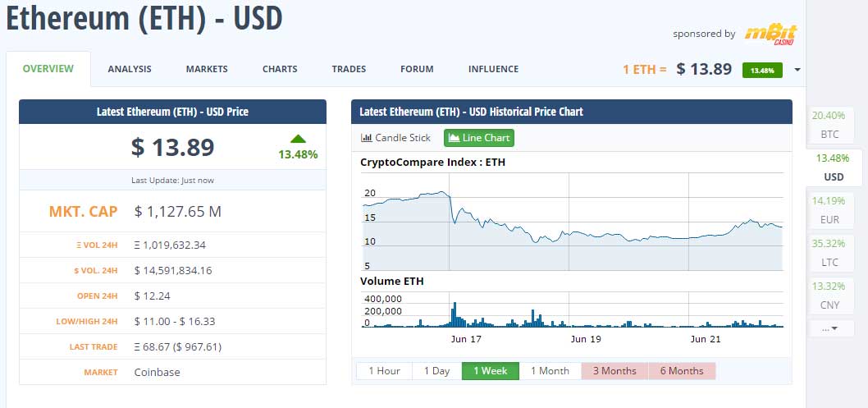
Task: Click the mBit Casino sponsor logo
Action: [771, 34]
